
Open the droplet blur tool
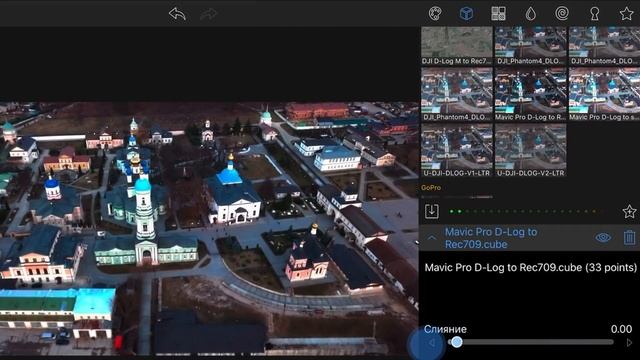530,13
